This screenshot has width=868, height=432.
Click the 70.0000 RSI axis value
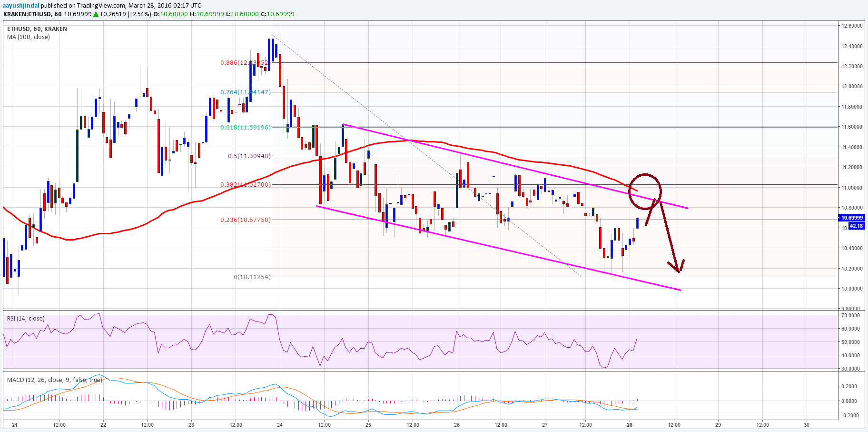[851, 315]
